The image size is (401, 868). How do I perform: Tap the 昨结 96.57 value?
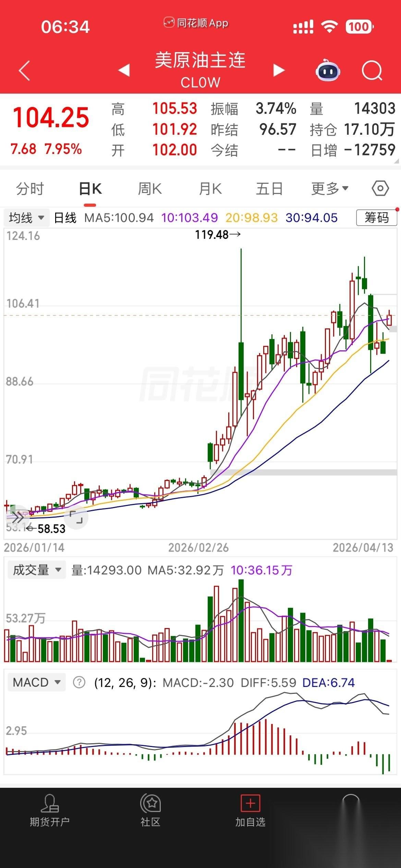[278, 130]
